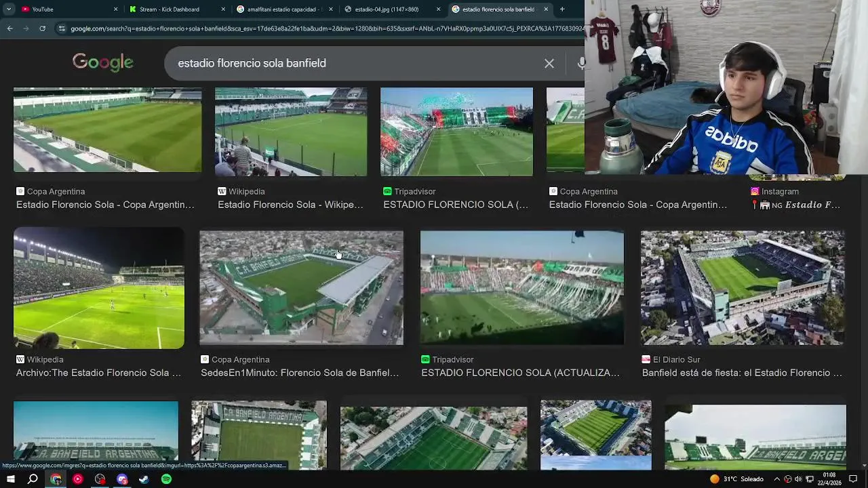Click the El Diario Sur favicon
Viewport: 868px width, 488px height.
[x=646, y=360]
